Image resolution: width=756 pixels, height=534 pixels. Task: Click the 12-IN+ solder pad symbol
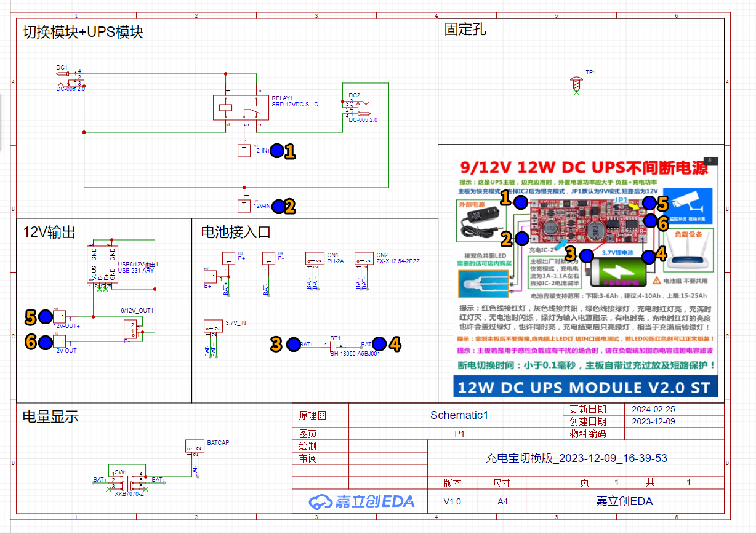(x=244, y=150)
